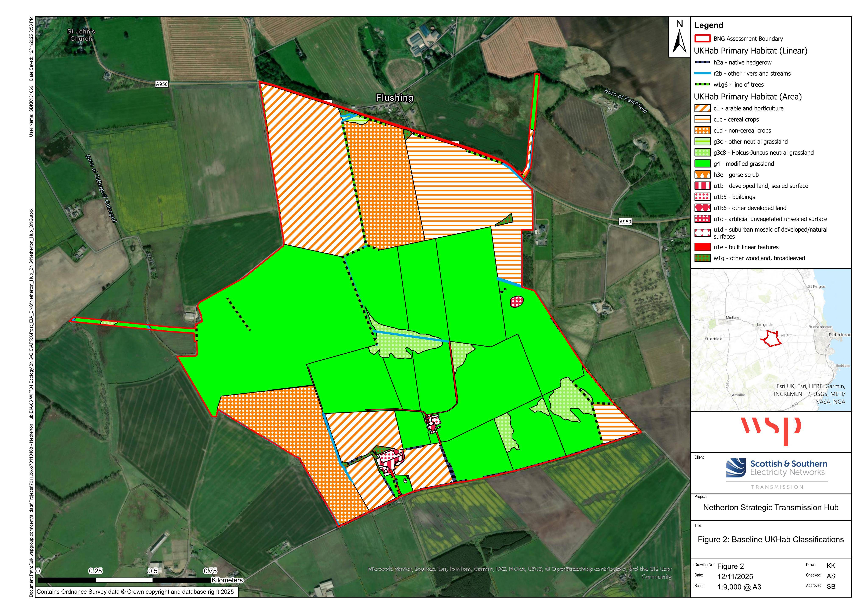Image resolution: width=868 pixels, height=614 pixels.
Task: Select the g4 modified grassland swatch
Action: tap(702, 164)
